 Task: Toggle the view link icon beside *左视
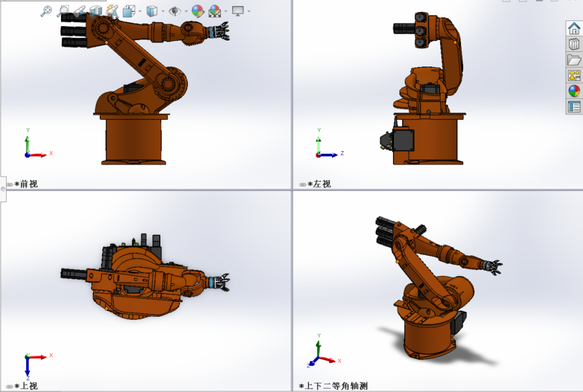point(303,185)
